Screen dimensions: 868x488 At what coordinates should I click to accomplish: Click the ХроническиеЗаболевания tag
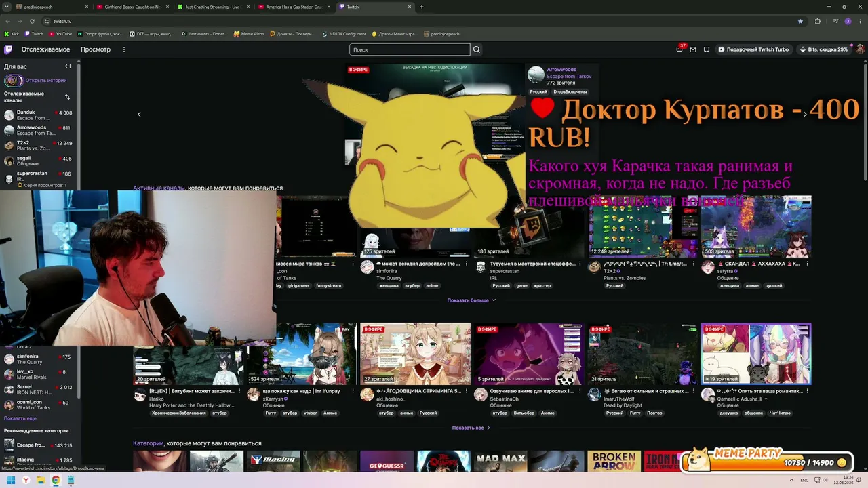point(178,413)
